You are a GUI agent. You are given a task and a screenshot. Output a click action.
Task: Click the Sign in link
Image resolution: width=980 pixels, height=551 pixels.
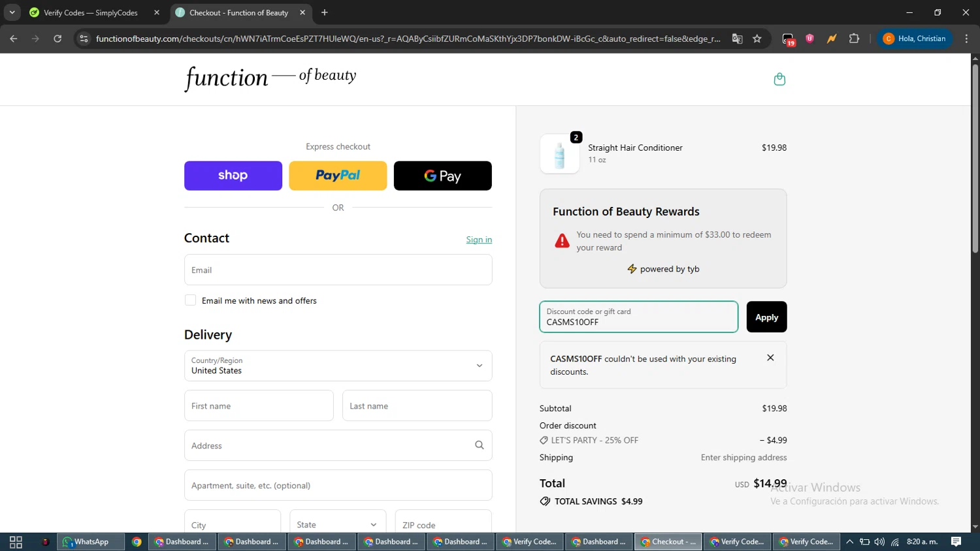[479, 240]
